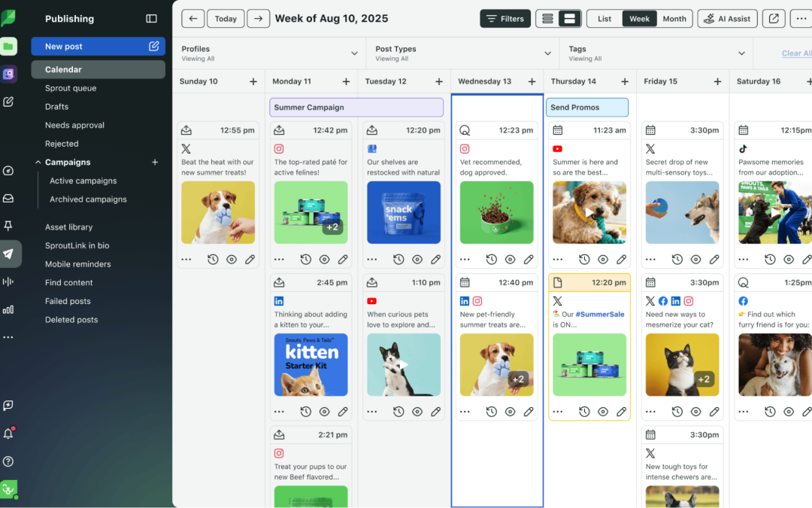Preview 'The top-rated paté' post eye icon
Viewport: 812px width, 508px height.
click(325, 259)
